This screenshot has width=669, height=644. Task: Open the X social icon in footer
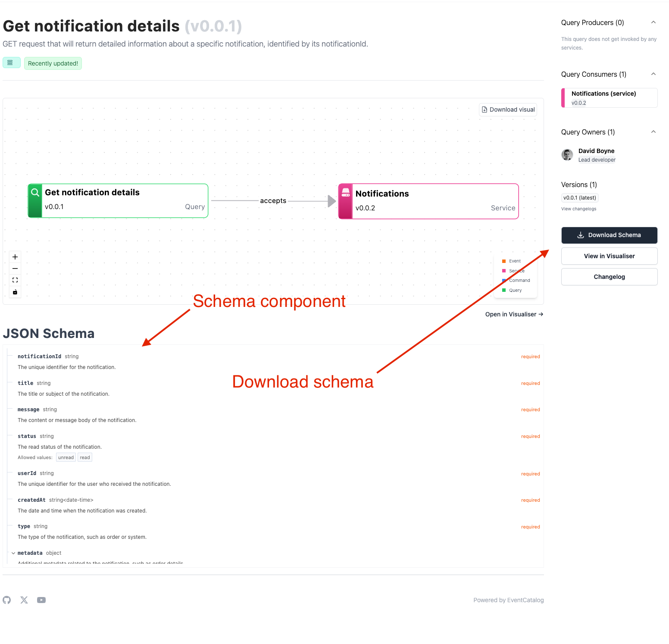[x=24, y=600]
